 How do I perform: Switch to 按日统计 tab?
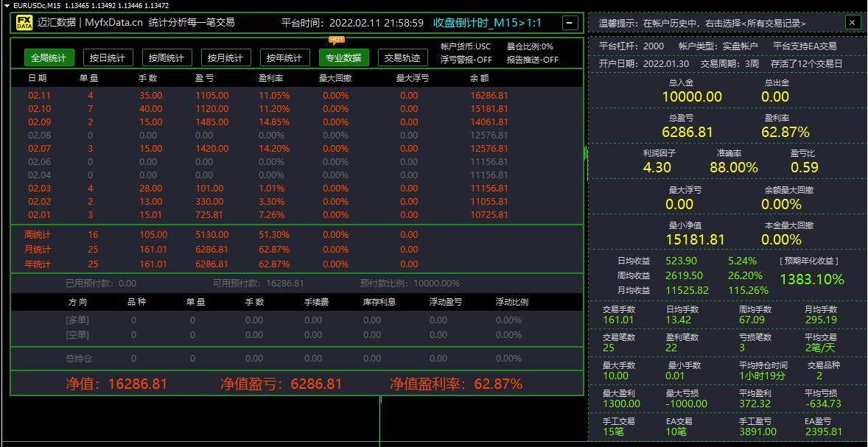[108, 57]
